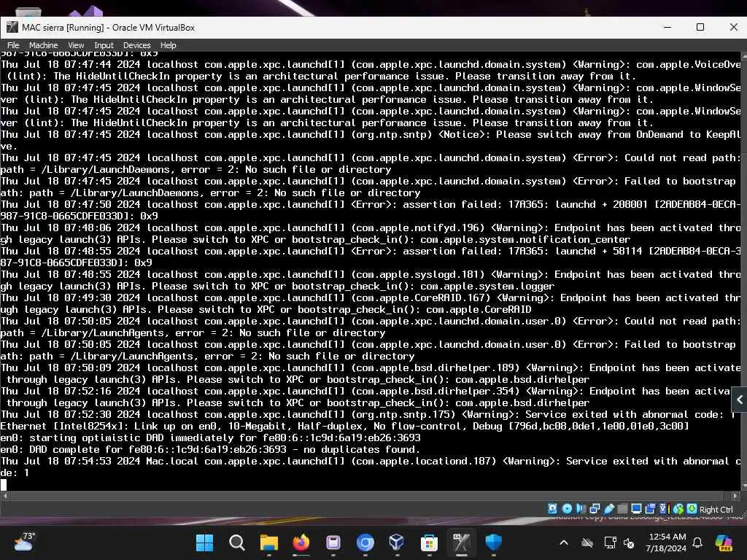Click the muted volume tray icon

629,542
